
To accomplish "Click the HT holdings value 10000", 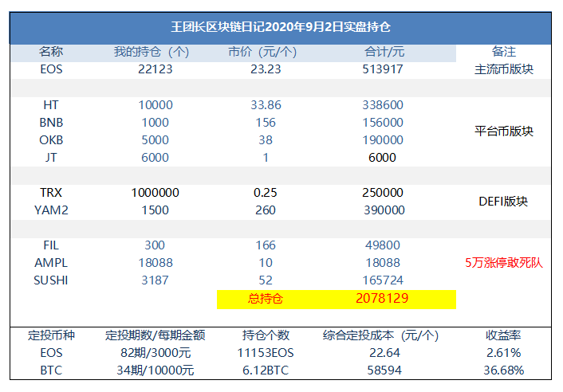I will pos(156,104).
